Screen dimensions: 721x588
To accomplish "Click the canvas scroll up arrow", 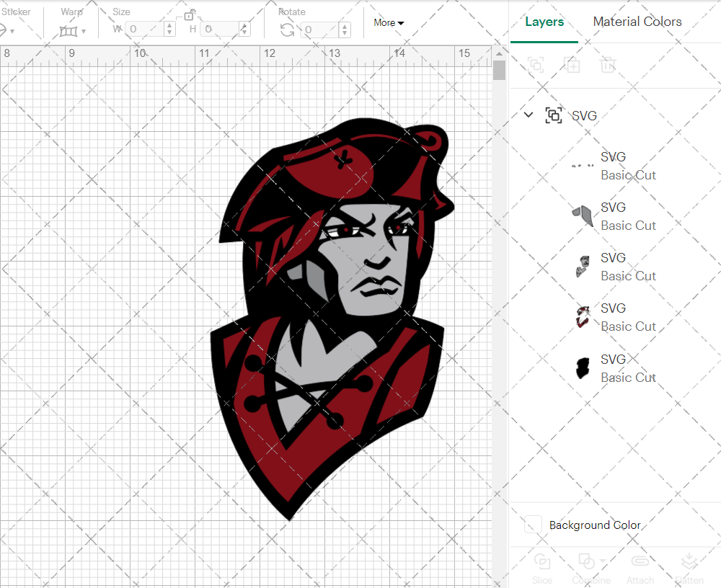I will point(499,54).
